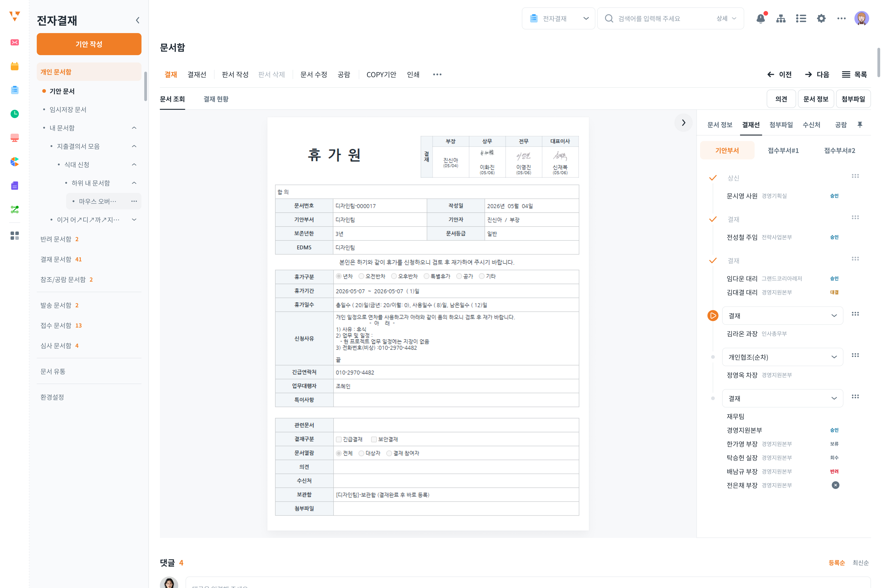Open options dots for 상신 step

855,176
